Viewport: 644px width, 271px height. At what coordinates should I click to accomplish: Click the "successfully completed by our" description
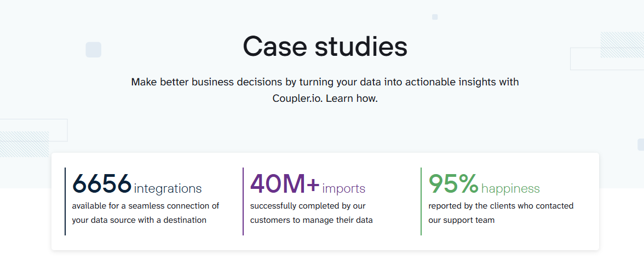click(x=308, y=206)
